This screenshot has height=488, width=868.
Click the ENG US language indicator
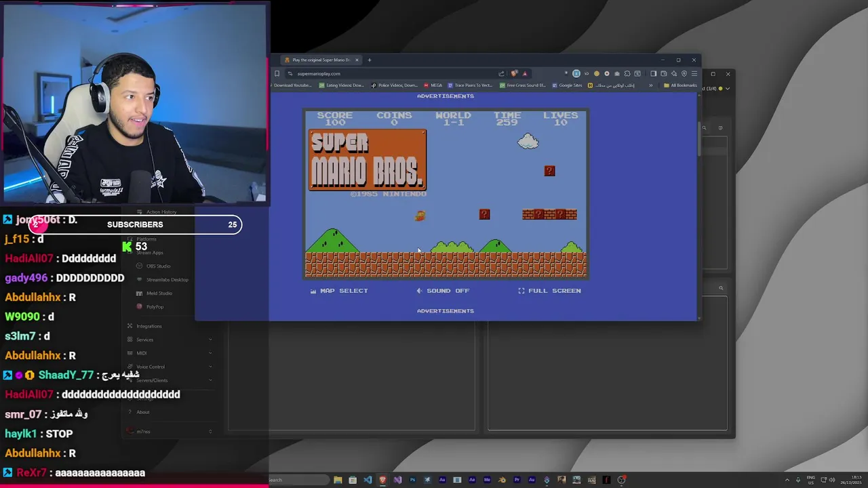810,480
